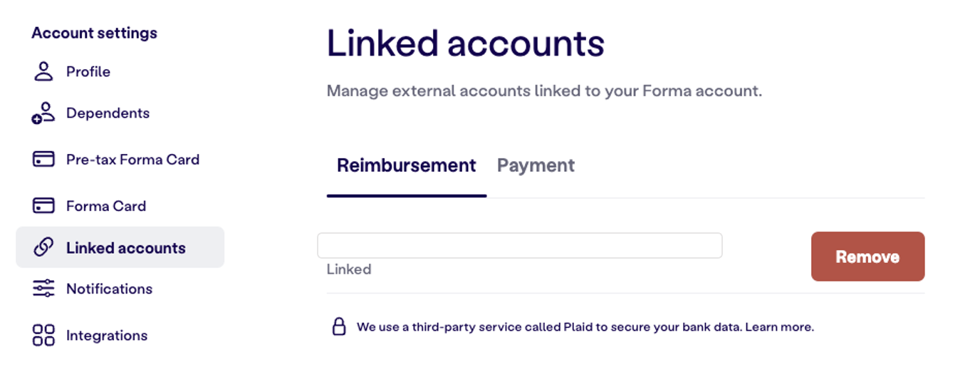This screenshot has width=980, height=372.
Task: Open the Forma Card settings label
Action: click(106, 206)
